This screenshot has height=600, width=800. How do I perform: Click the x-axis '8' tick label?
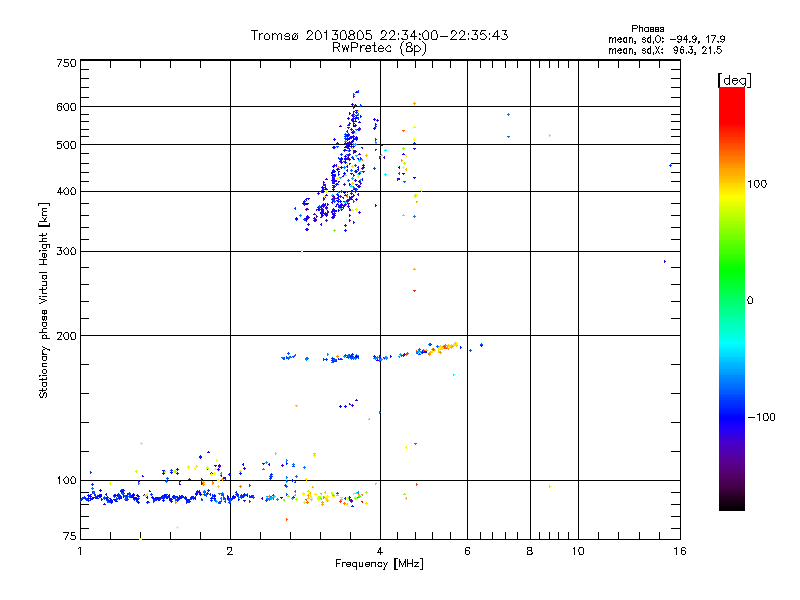tap(530, 551)
